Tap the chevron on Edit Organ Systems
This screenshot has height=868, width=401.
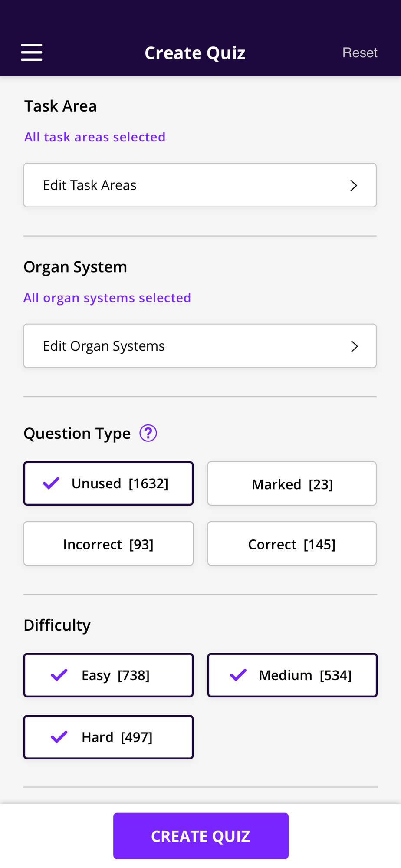(x=354, y=346)
